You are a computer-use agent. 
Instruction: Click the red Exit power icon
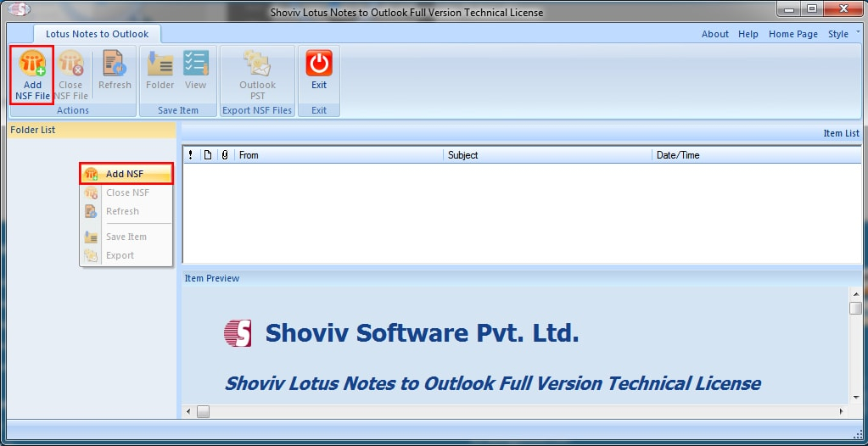[319, 63]
